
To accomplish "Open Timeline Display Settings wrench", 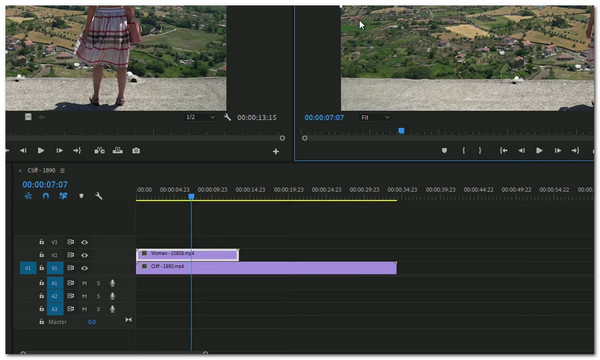I will 99,196.
